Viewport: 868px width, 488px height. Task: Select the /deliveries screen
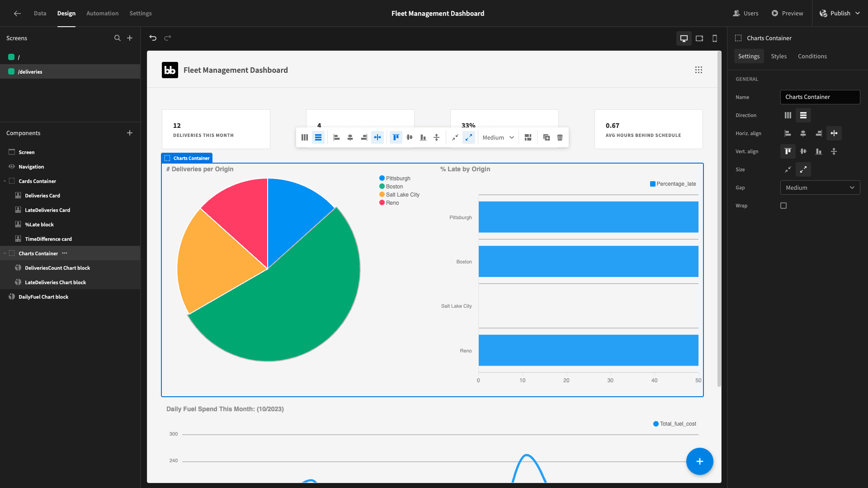click(70, 71)
